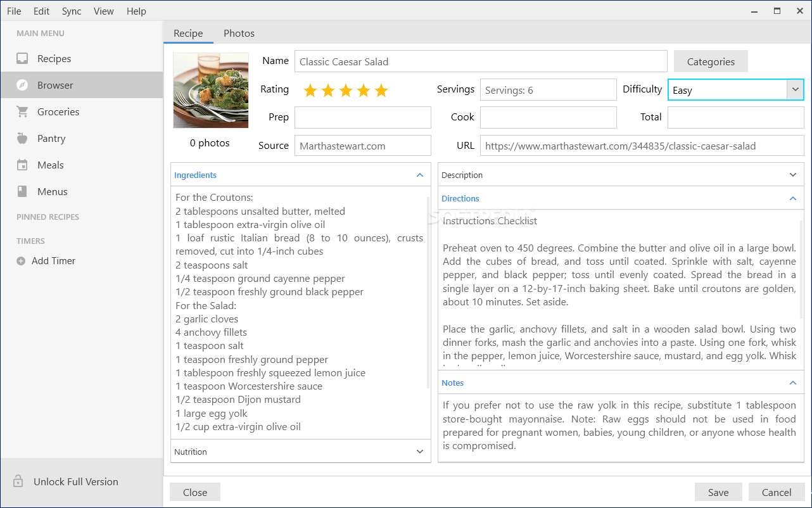The image size is (812, 508).
Task: Click the Unlock Full Version padlock icon
Action: pos(18,481)
